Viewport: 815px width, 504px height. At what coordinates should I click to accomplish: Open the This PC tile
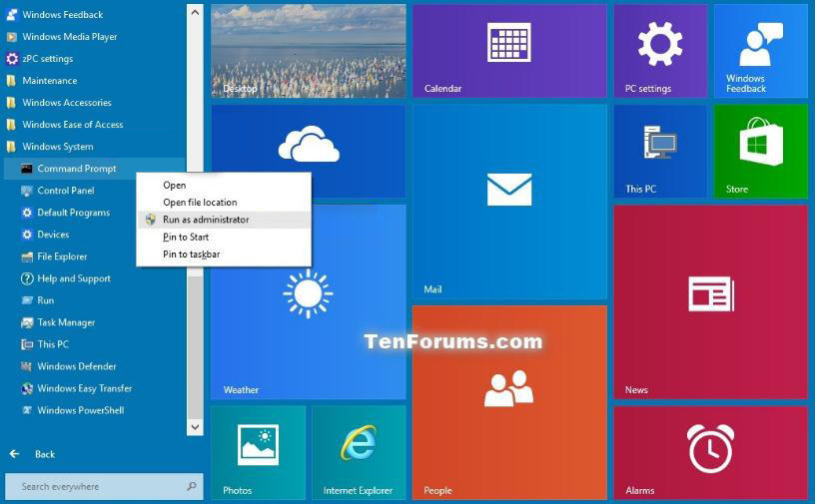660,152
